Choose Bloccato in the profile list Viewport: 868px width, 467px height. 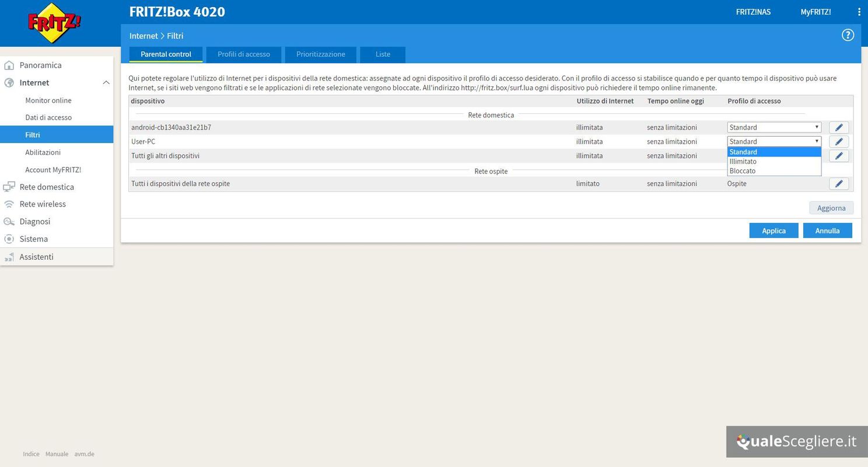tap(743, 171)
